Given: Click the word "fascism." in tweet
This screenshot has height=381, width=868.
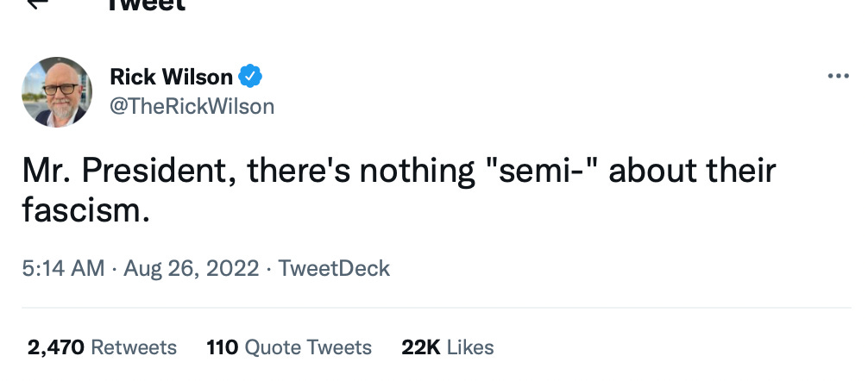Looking at the screenshot, I should coord(87,209).
